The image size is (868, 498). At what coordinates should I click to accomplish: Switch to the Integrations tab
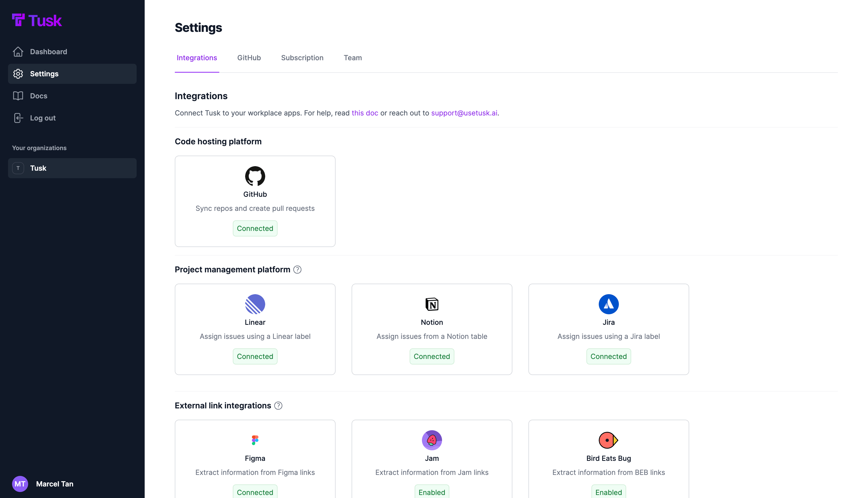click(x=197, y=58)
